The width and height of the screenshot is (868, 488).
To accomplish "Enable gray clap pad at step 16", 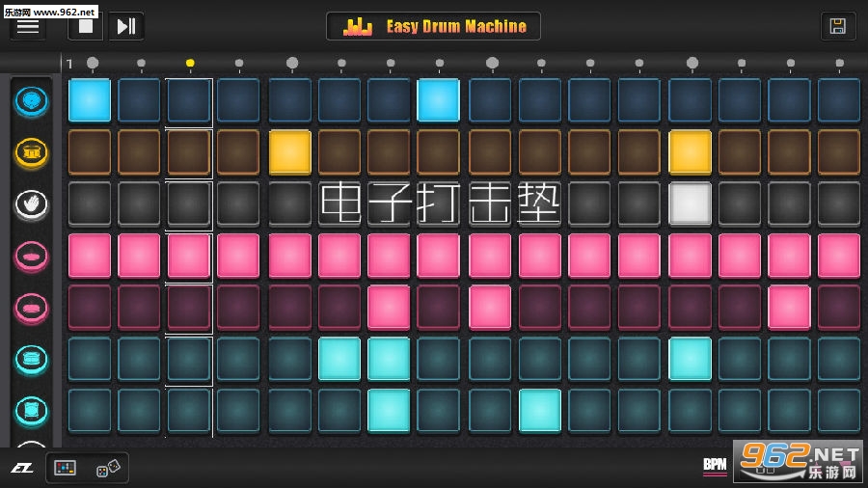I will pyautogui.click(x=839, y=203).
